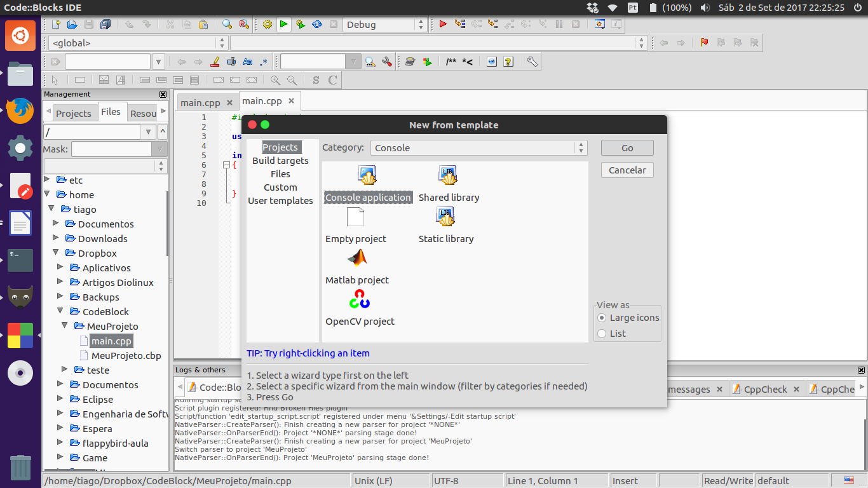Open the Replace tool icon
Screen dimensions: 868x488
pyautogui.click(x=243, y=24)
